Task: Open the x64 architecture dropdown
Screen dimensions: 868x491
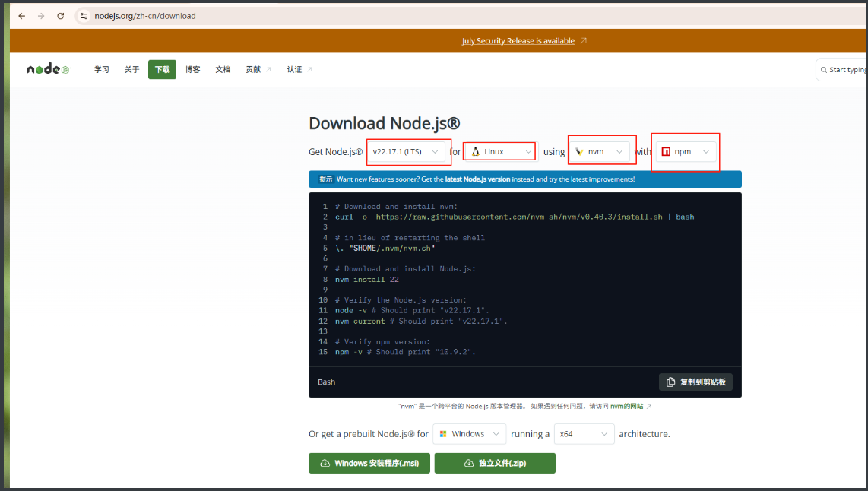Action: coord(584,434)
